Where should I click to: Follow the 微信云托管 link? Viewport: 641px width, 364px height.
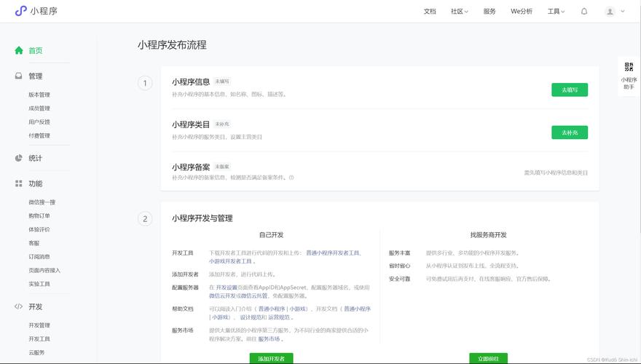coord(254,296)
